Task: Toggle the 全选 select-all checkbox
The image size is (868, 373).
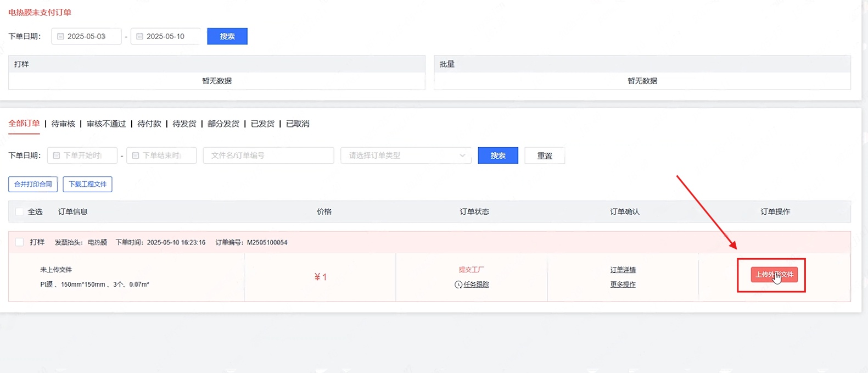Action: [x=19, y=211]
